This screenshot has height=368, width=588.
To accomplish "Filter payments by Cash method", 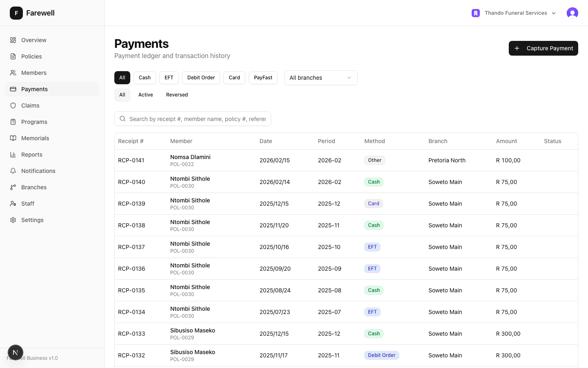I will 145,78.
